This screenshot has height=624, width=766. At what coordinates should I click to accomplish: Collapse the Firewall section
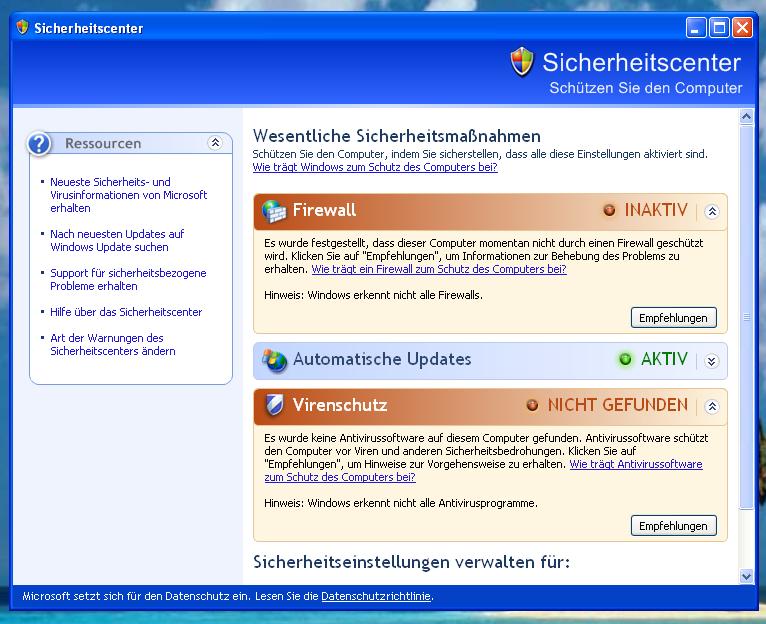click(x=712, y=212)
